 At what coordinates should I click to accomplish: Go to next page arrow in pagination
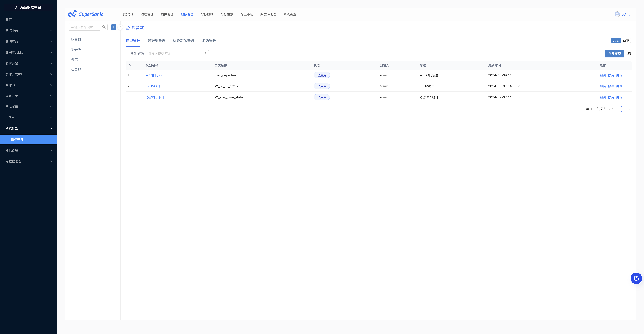(x=629, y=109)
